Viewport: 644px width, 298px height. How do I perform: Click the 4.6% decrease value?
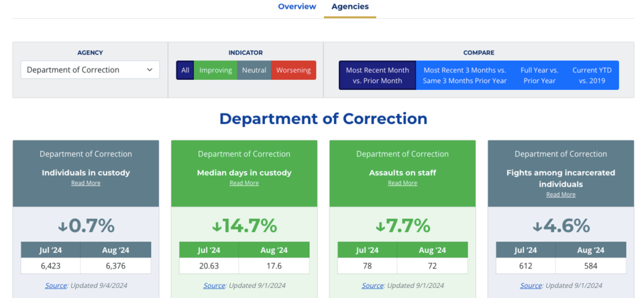[x=566, y=226]
